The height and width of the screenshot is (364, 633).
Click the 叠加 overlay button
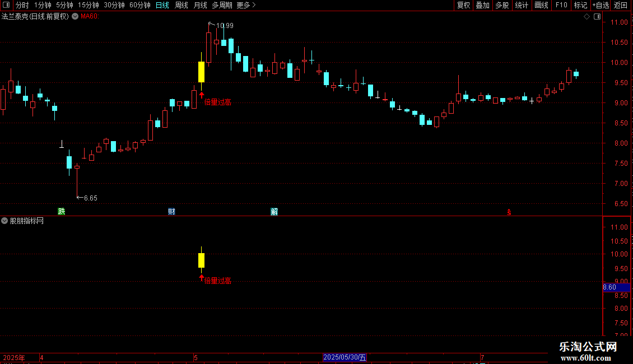[482, 5]
